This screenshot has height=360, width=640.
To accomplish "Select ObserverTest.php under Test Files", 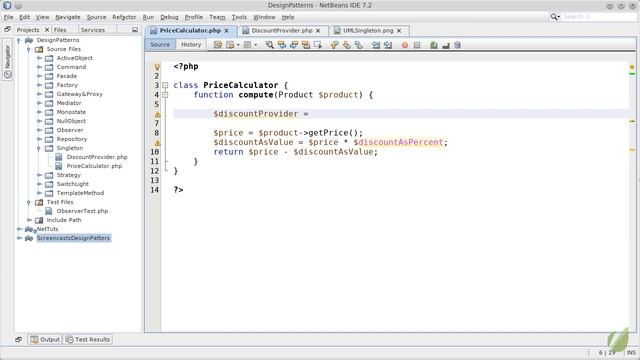I will tap(82, 211).
